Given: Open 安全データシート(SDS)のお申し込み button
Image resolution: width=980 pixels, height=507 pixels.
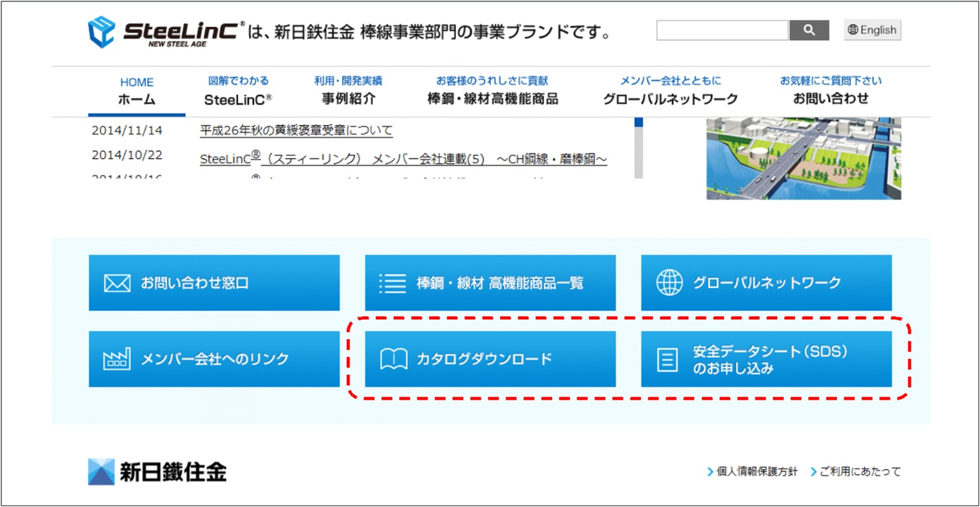Looking at the screenshot, I should [x=766, y=359].
